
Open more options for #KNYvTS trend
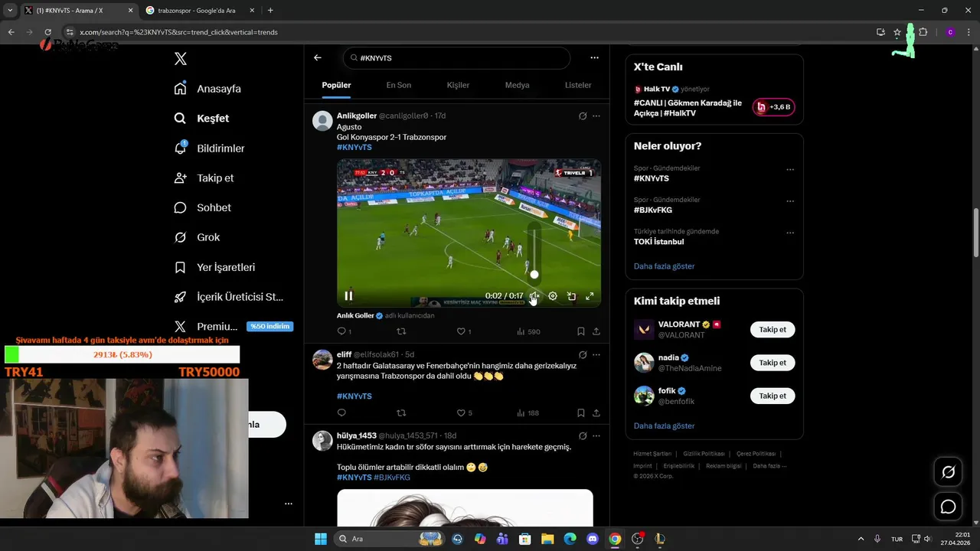click(x=790, y=170)
